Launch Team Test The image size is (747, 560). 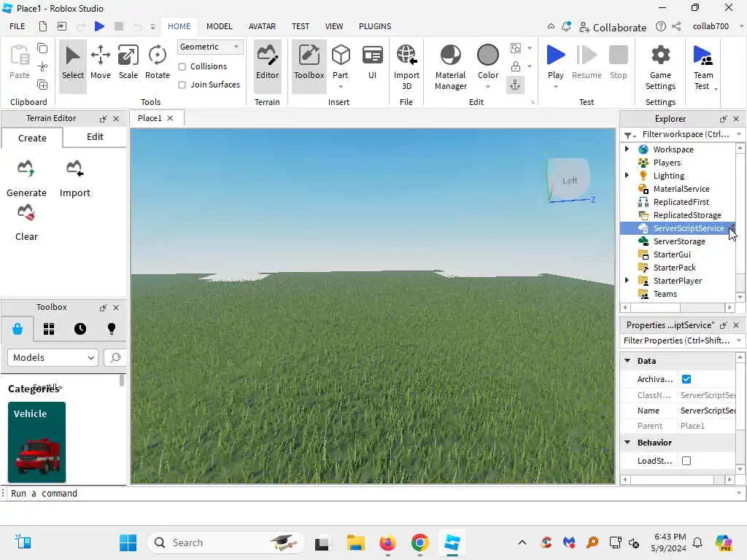pos(703,66)
